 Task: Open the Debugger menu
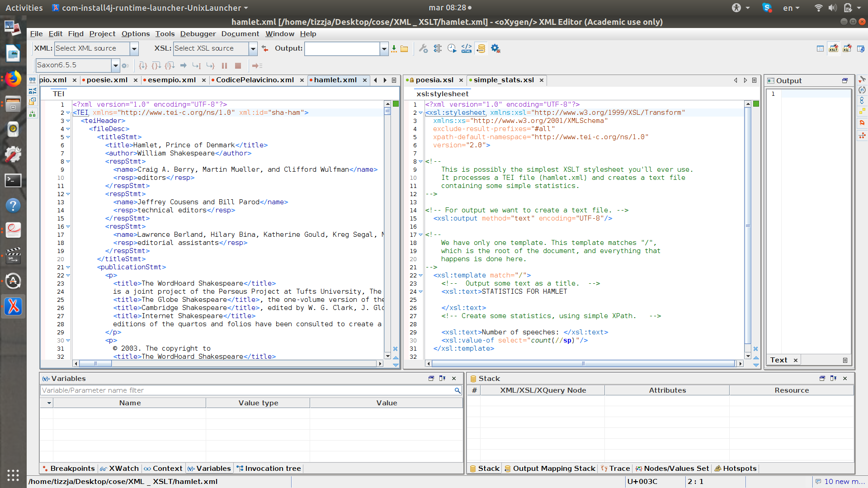(x=198, y=34)
